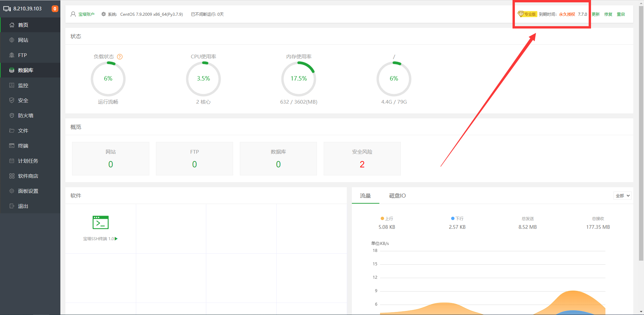Click the home icon in sidebar
The image size is (644, 315).
coord(12,25)
